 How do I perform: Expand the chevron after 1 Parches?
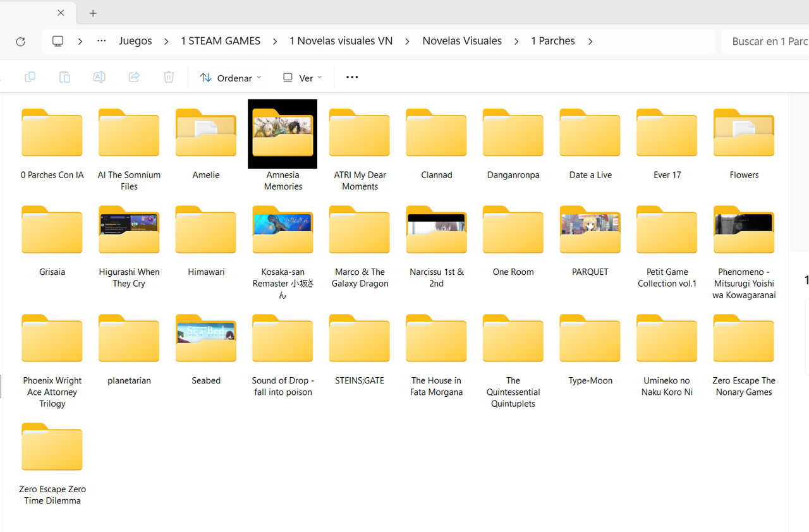click(590, 41)
